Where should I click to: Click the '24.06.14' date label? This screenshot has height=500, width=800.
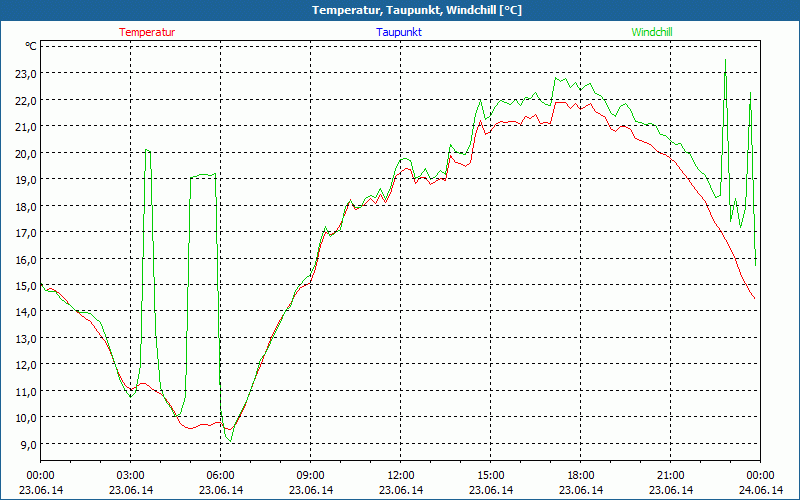pos(761,490)
